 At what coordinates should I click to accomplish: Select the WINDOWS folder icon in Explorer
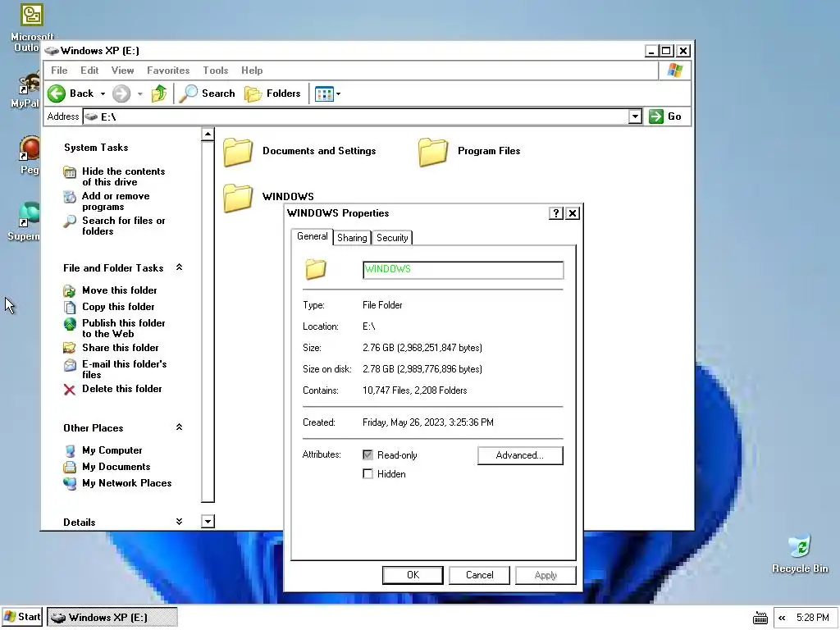238,198
